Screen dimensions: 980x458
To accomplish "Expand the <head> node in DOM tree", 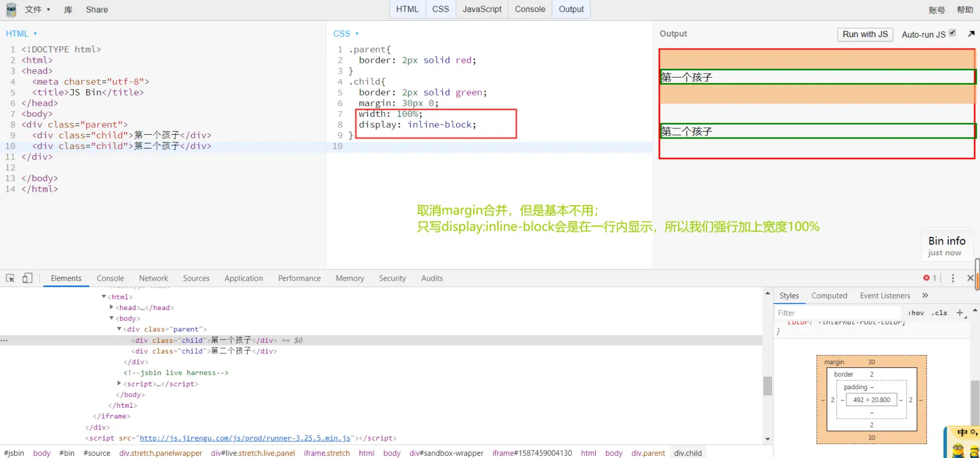I will (x=111, y=307).
